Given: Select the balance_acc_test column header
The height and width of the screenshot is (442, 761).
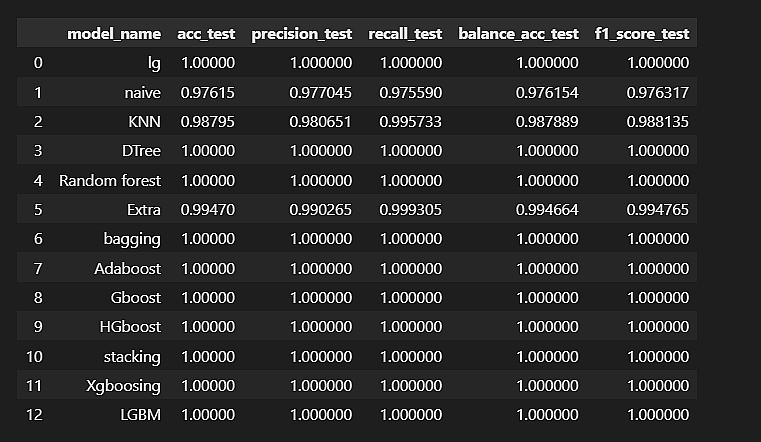Looking at the screenshot, I should point(518,34).
